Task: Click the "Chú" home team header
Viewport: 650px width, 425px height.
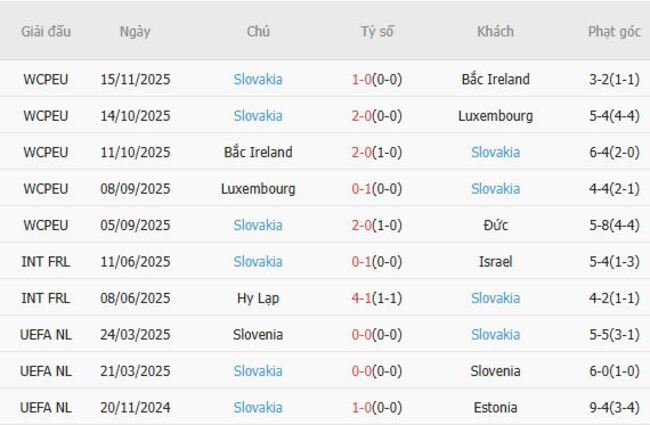Action: pos(258,31)
